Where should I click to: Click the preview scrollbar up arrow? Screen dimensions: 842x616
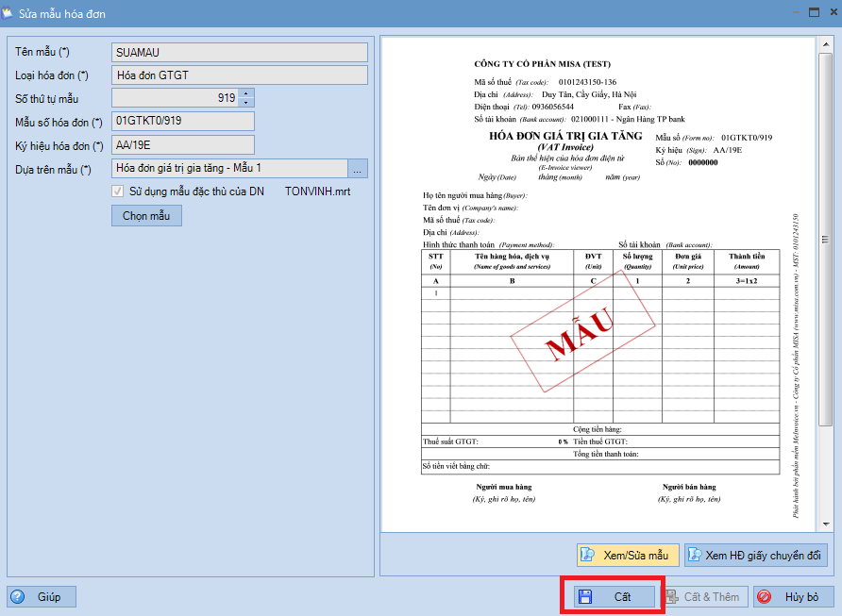(x=825, y=43)
